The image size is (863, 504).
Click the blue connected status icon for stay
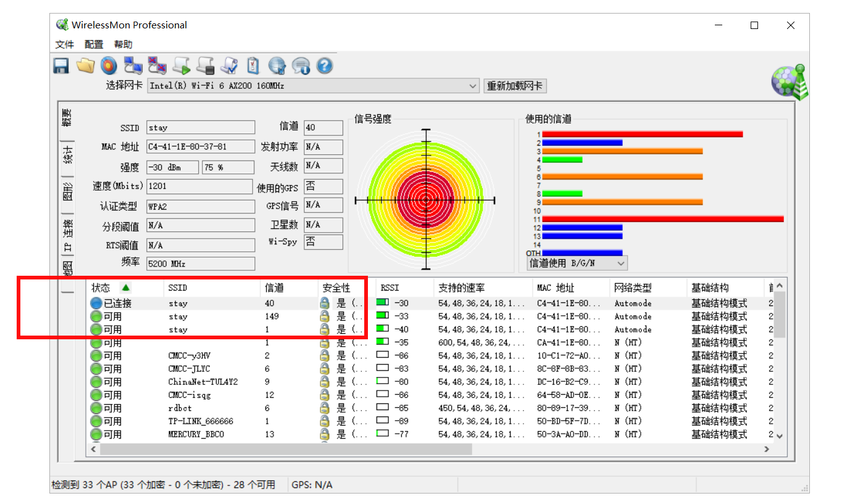[x=96, y=304]
